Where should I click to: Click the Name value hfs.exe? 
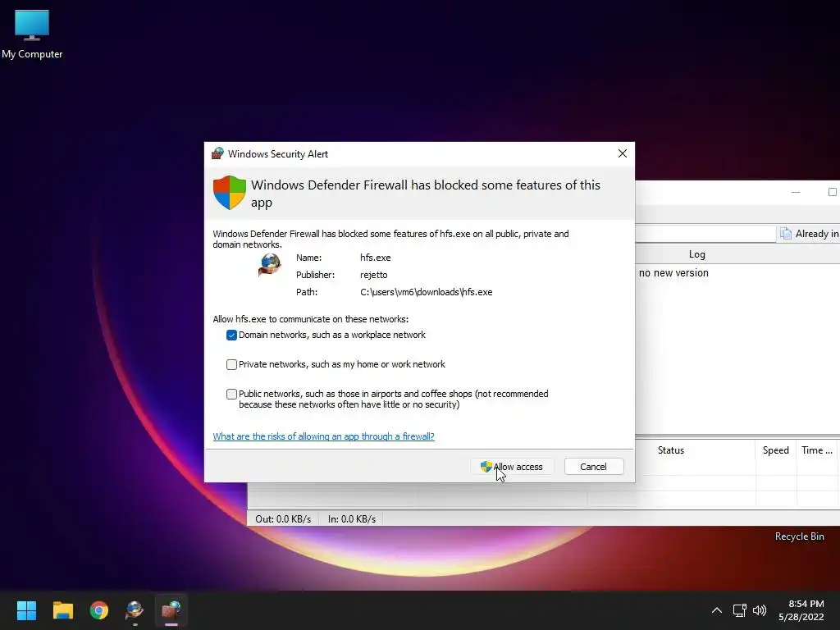[376, 258]
